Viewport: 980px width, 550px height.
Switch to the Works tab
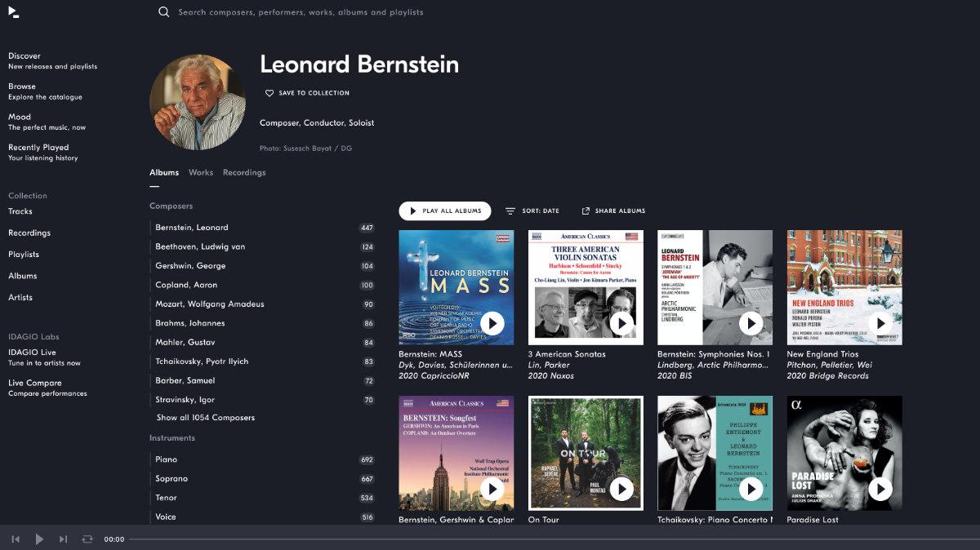(x=201, y=173)
